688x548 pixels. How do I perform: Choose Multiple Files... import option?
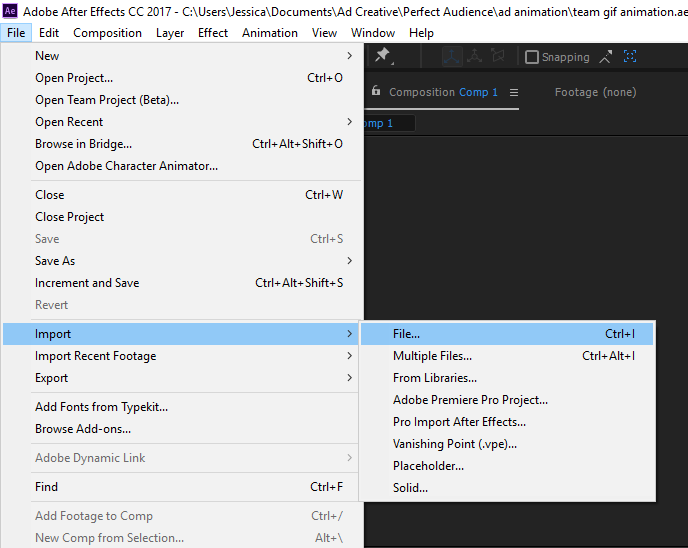507,355
